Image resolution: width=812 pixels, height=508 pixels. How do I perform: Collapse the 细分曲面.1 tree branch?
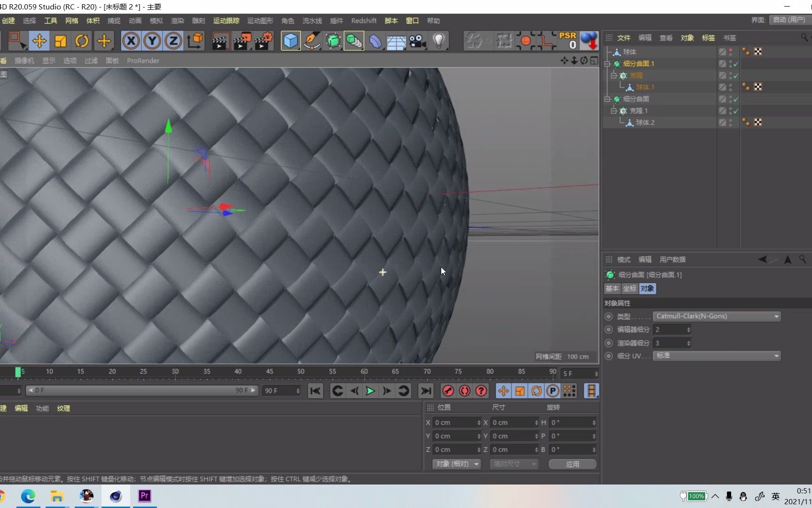(x=607, y=63)
